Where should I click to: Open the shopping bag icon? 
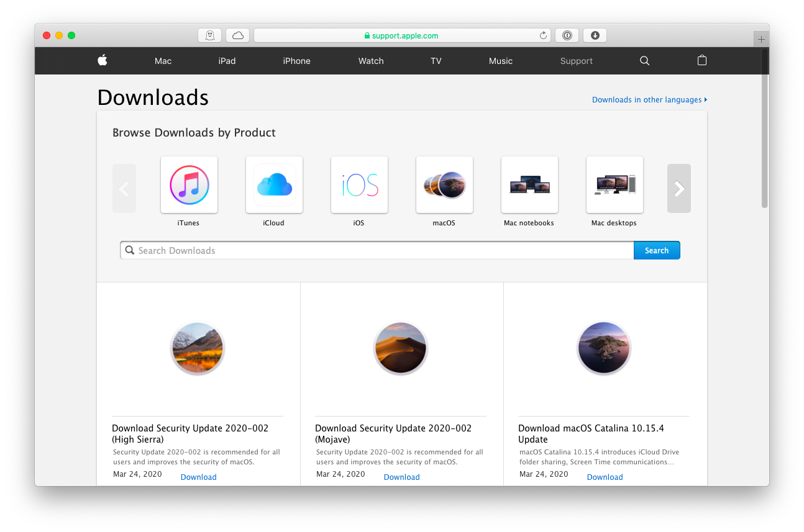702,60
